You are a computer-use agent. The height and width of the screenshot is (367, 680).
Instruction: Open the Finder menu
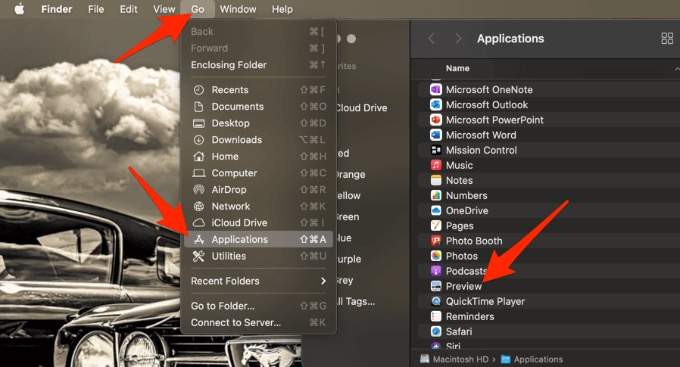pos(56,9)
